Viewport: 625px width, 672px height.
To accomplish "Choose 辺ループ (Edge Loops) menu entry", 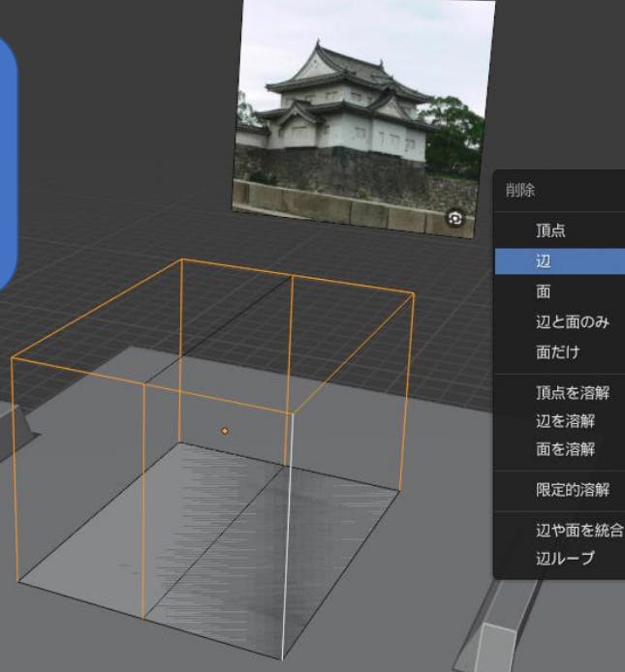I will pos(565,559).
